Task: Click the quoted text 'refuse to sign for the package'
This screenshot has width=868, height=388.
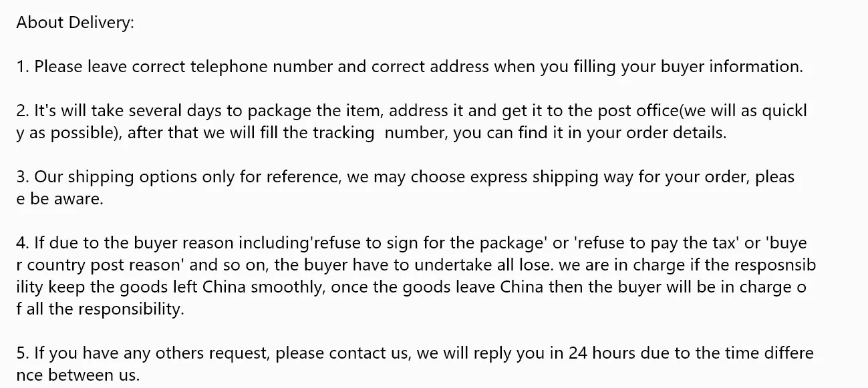Action: [430, 243]
